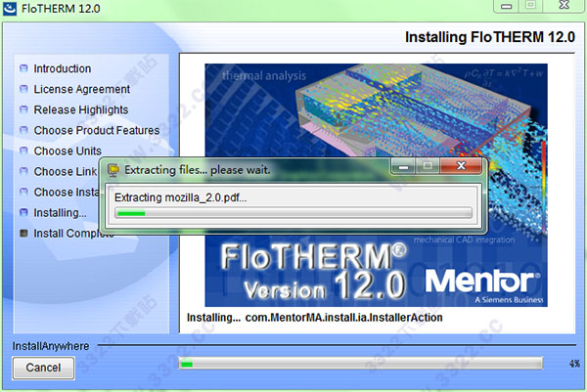Screen dimensions: 587x392
Task: Click the Mentor logo in splash image
Action: (x=483, y=282)
